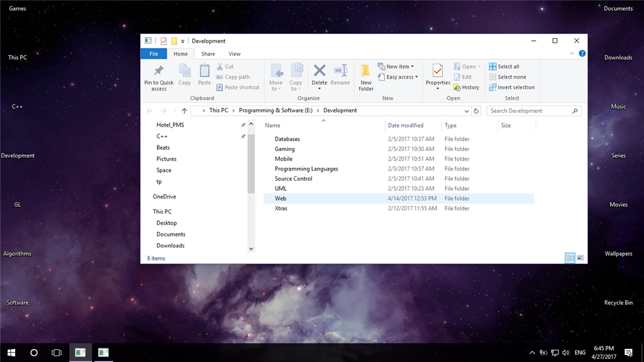The image size is (644, 362).
Task: Open Properties with the checkmark icon
Action: point(438,71)
